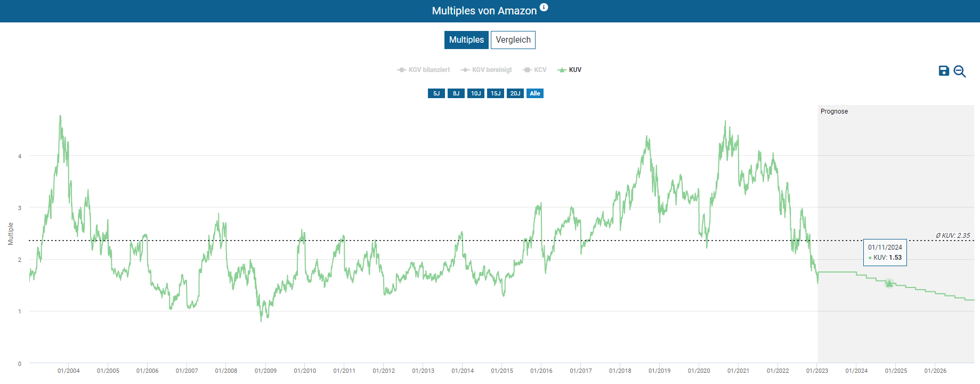Viewport: 980px width, 384px height.
Task: Show the KGV bilanziert series
Action: (424, 70)
